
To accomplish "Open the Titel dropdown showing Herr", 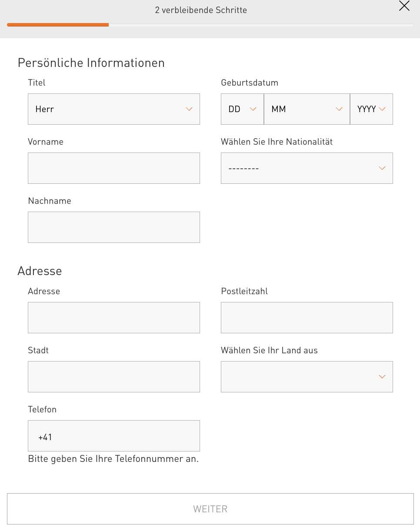I will point(113,109).
